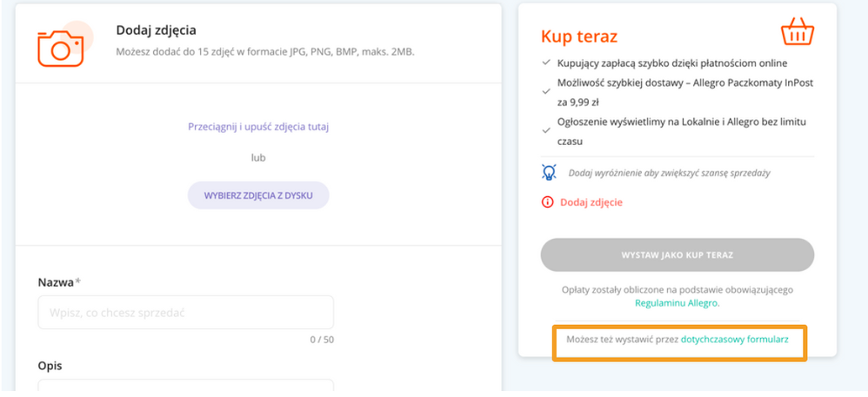Click the orange camera icon
The height and width of the screenshot is (397, 868).
pos(61,48)
